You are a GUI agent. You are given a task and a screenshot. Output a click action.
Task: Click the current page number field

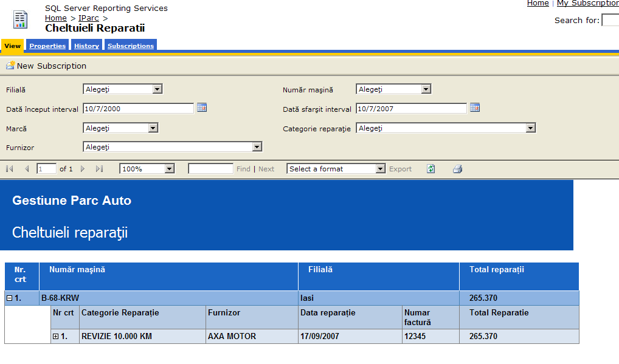point(46,169)
